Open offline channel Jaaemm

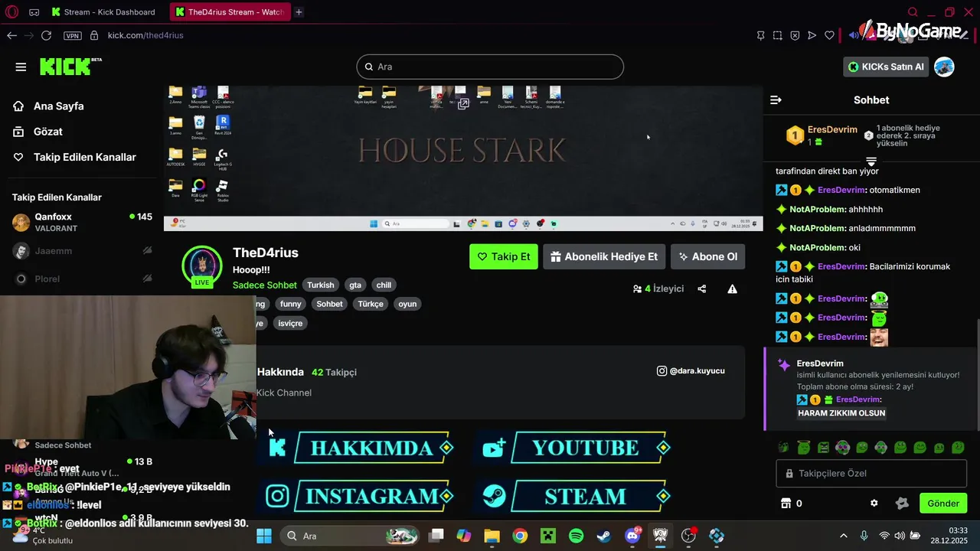82,251
